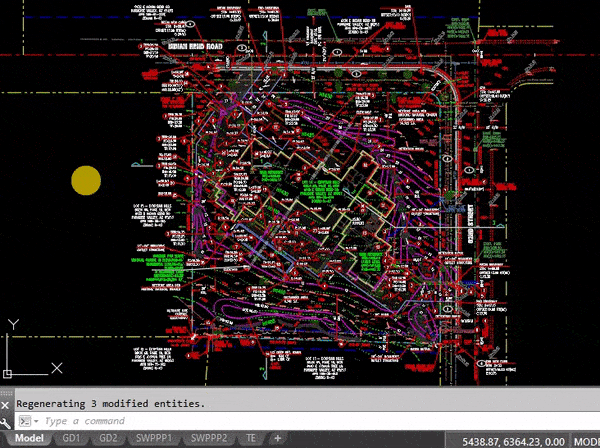Select the yellow filled circle in the drawing
Image resolution: width=600 pixels, height=448 pixels.
point(86,181)
